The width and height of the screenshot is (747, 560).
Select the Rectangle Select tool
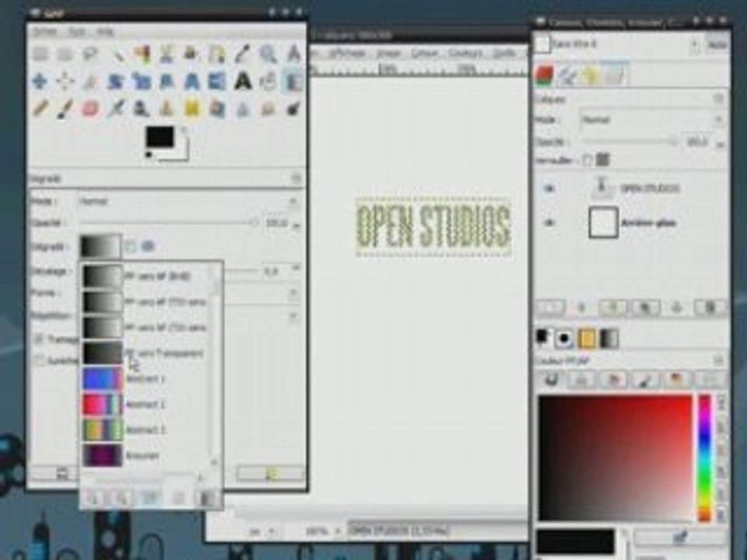(40, 54)
